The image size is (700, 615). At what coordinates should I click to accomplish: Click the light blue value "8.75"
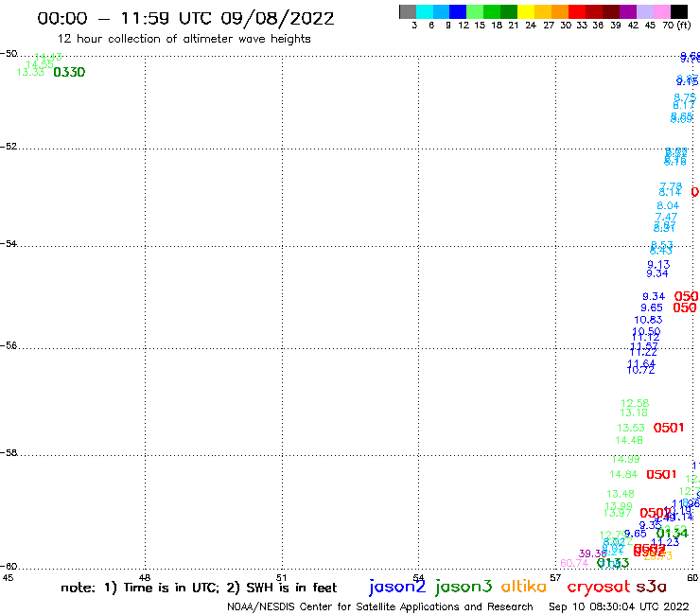[x=685, y=97]
